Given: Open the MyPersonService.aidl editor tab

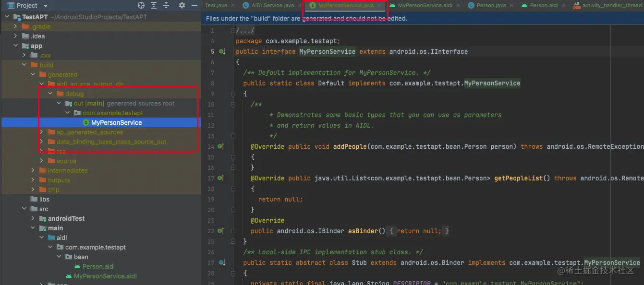Looking at the screenshot, I should tap(425, 5).
